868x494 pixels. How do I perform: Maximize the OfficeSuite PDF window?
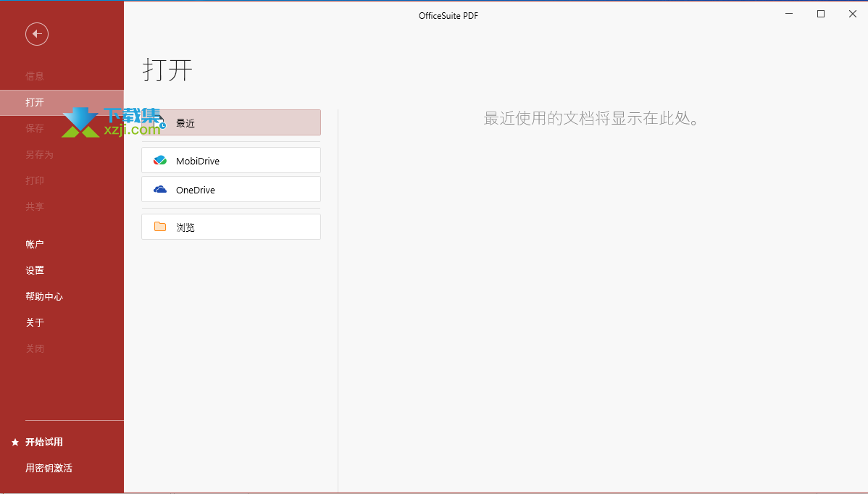(821, 14)
